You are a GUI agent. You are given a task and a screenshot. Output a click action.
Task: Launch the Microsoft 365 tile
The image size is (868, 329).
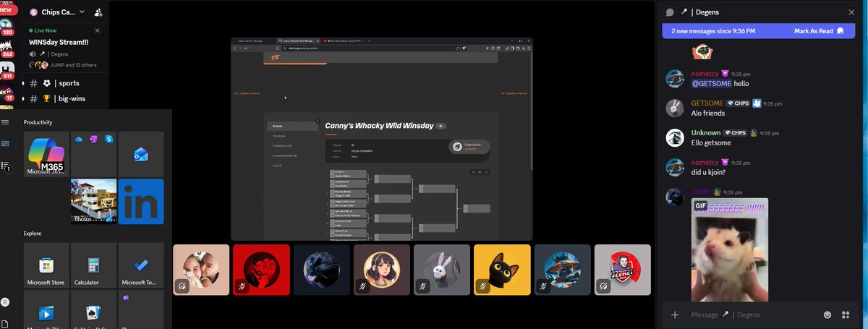[46, 154]
